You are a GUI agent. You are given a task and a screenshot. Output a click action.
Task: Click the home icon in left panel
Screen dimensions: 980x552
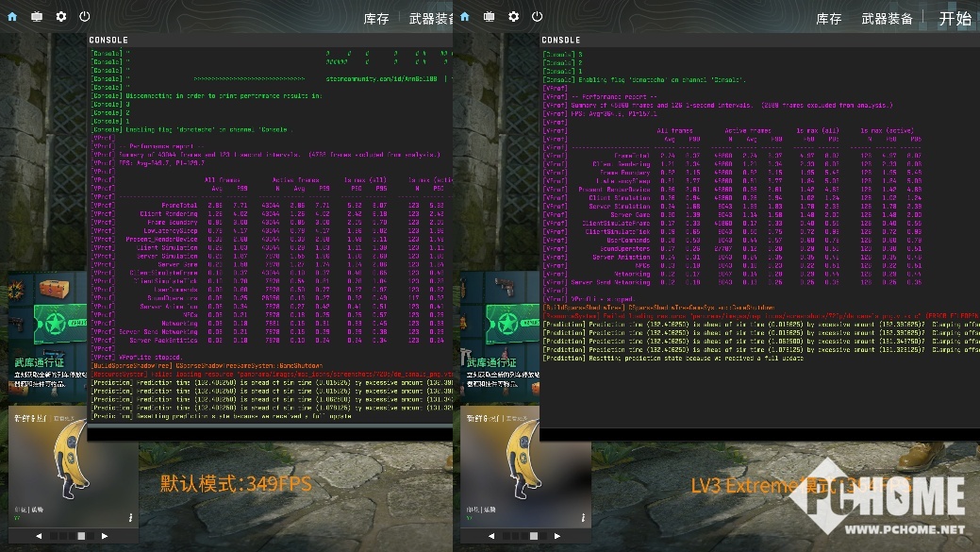[x=12, y=17]
